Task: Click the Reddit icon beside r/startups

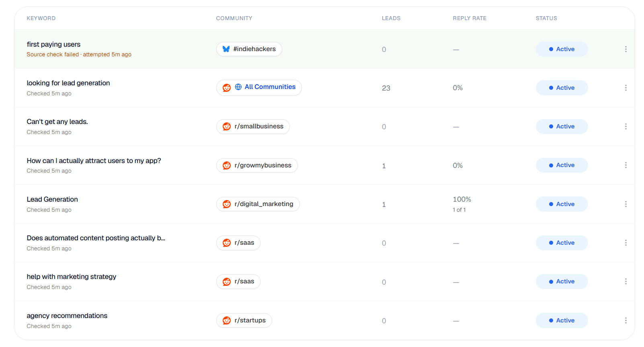Action: (227, 320)
